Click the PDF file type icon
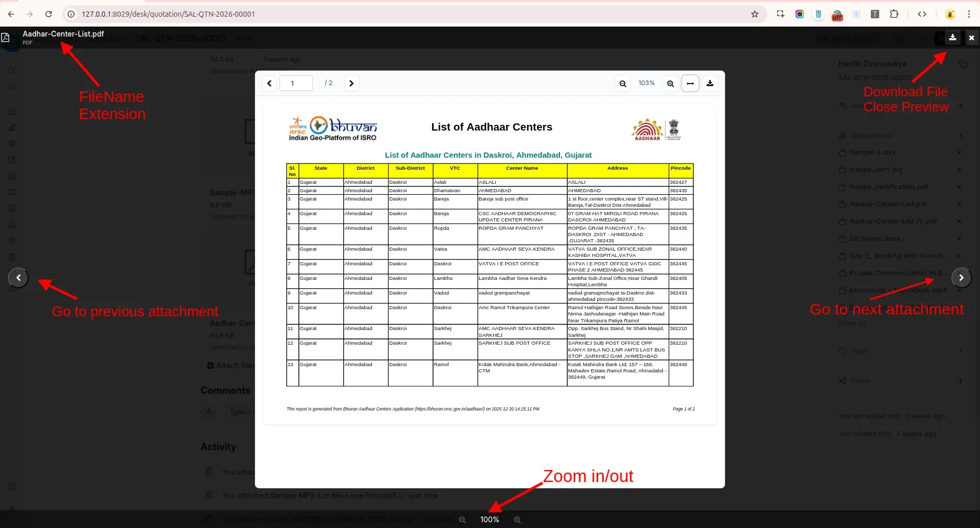980x528 pixels. tap(5, 38)
